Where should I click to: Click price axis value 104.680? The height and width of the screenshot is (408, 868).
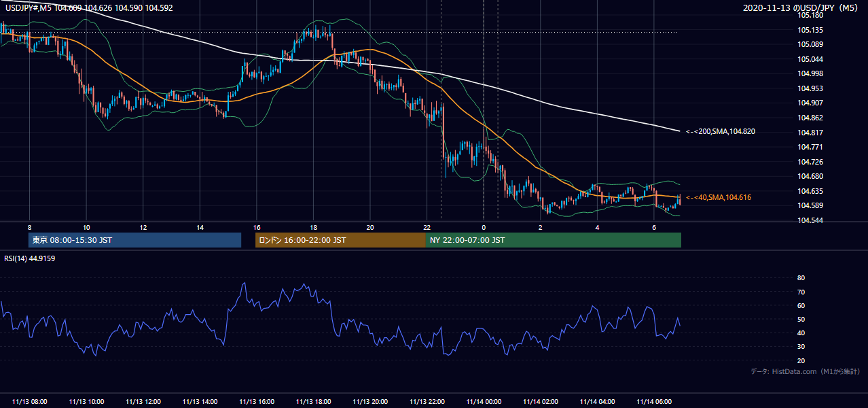tap(810, 176)
